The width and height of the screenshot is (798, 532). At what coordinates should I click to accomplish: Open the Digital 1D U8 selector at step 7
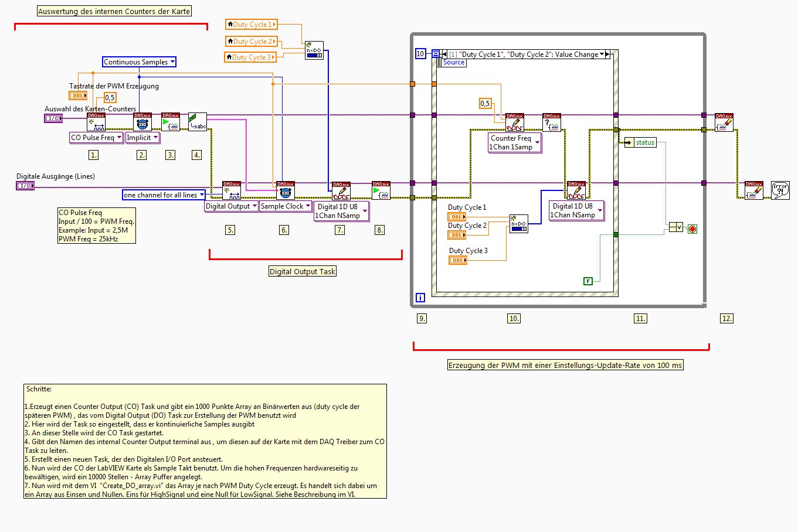click(x=342, y=211)
